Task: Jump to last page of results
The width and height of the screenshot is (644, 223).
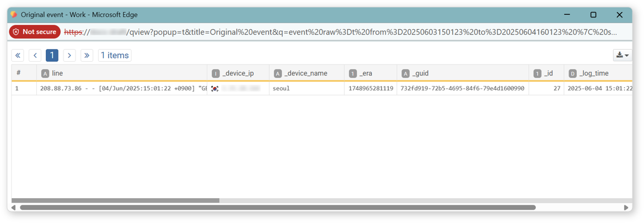Action: point(87,55)
